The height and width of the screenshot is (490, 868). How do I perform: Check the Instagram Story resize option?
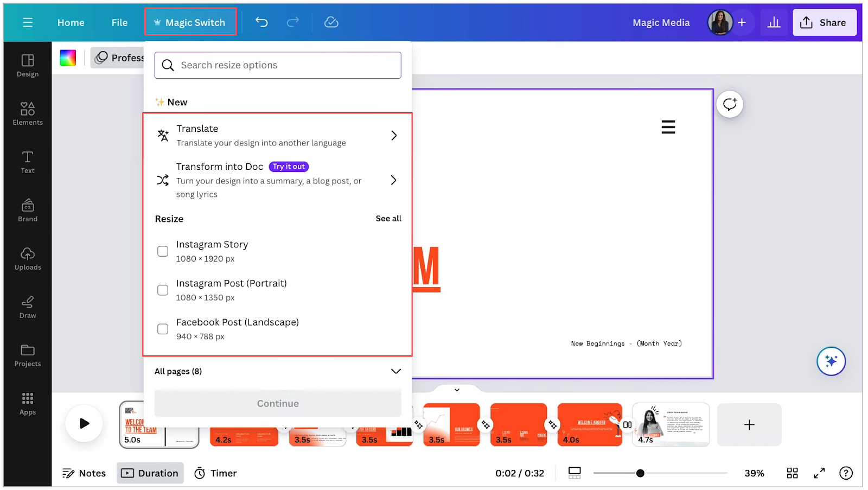(163, 251)
